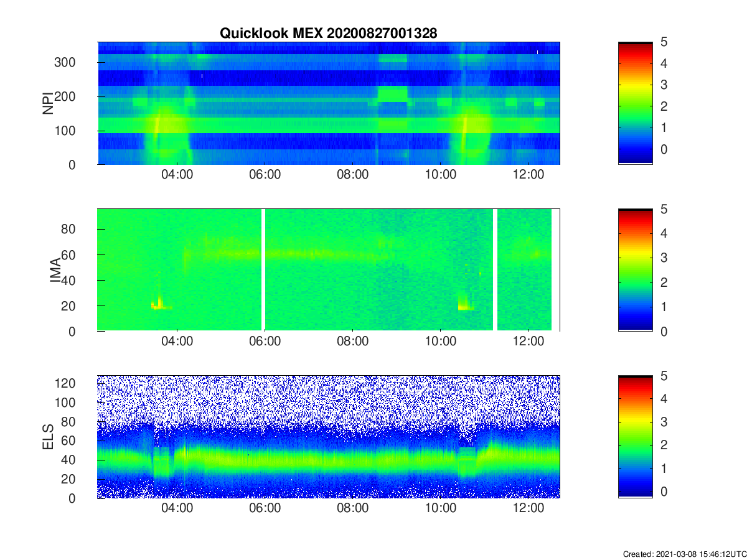This screenshot has width=747, height=560.
Task: Click 06:00 tick under the ELS plot
Action: point(265,509)
